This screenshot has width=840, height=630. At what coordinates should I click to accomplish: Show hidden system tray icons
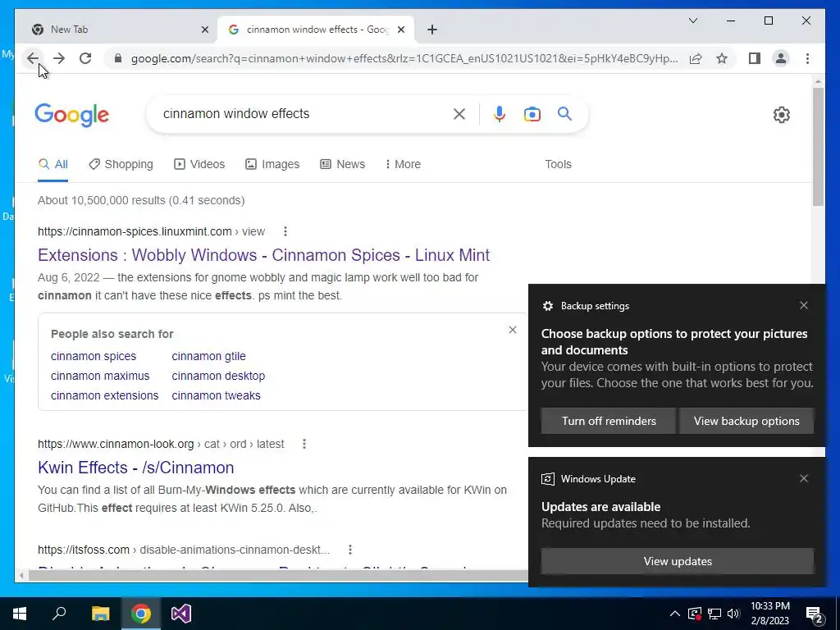point(675,614)
